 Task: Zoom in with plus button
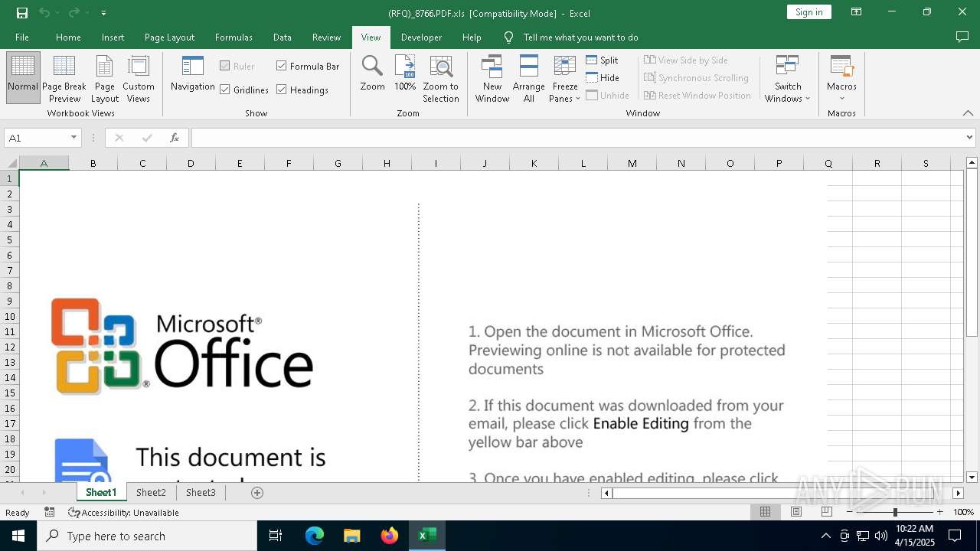(939, 512)
